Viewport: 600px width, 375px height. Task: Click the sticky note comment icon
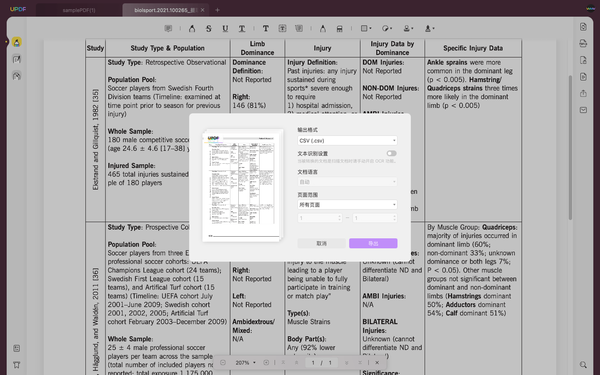168,28
